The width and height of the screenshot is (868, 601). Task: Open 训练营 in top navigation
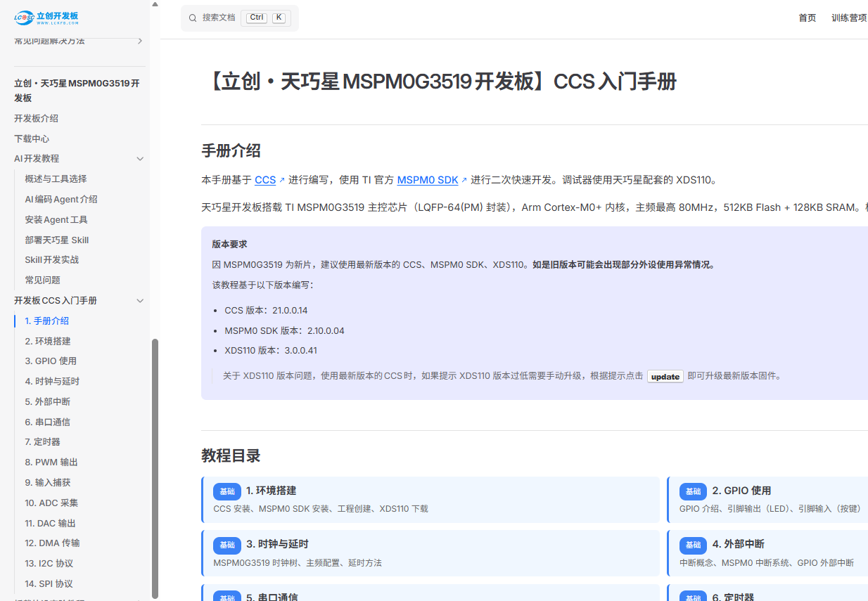pos(850,18)
